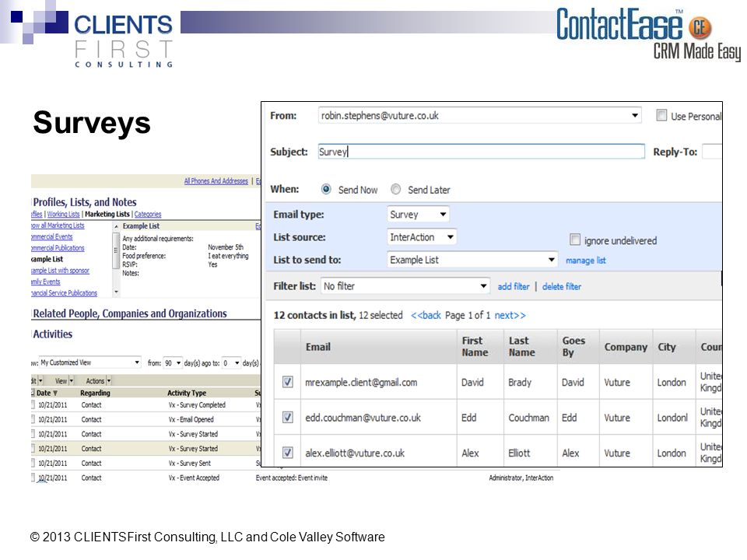Expand the List source dropdown
The height and width of the screenshot is (560, 747).
422,237
